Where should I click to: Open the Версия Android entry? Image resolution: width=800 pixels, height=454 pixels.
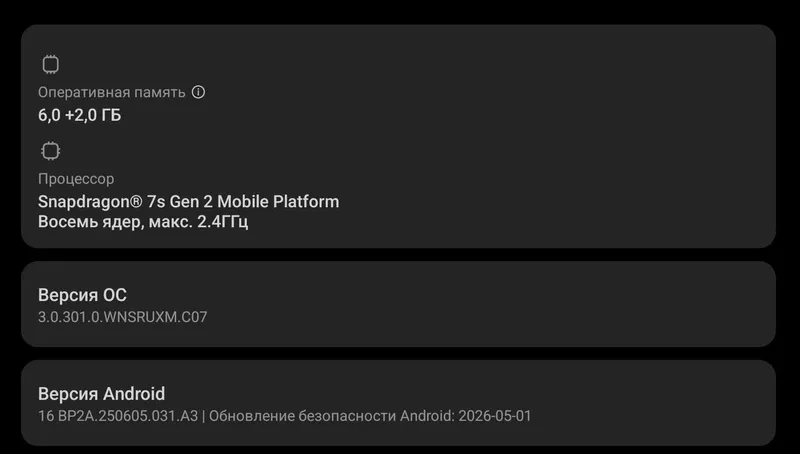[x=398, y=403]
